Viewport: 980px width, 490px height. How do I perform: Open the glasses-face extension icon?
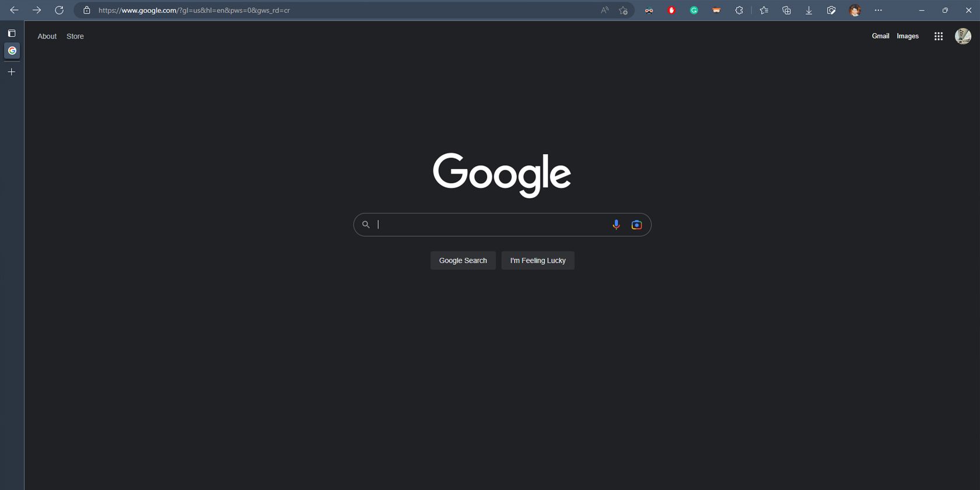click(x=649, y=10)
